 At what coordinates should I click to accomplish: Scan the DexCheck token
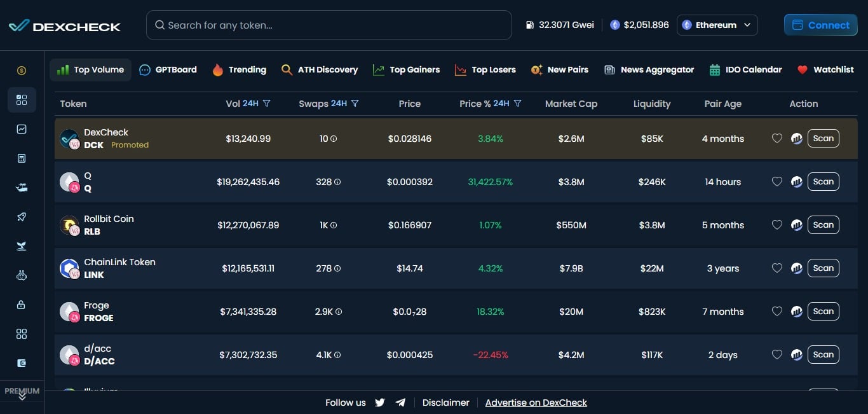(824, 139)
